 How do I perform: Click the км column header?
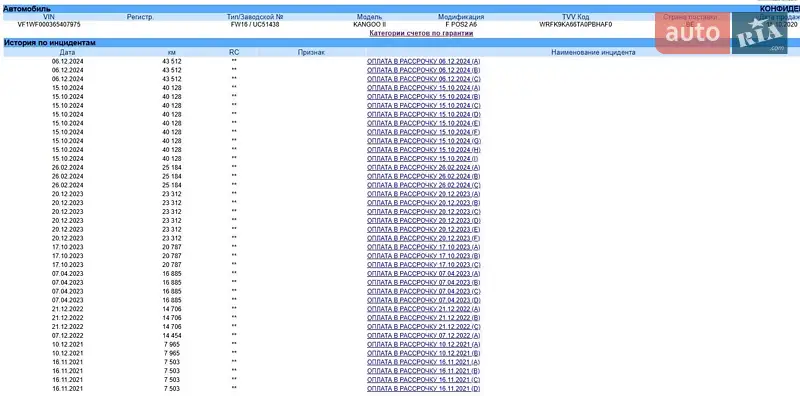click(171, 52)
